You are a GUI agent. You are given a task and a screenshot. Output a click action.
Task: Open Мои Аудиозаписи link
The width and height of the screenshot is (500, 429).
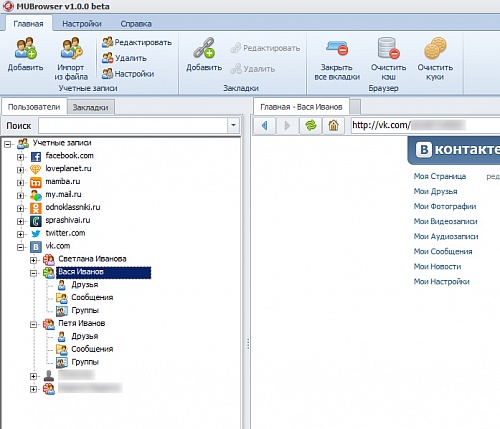pos(446,236)
